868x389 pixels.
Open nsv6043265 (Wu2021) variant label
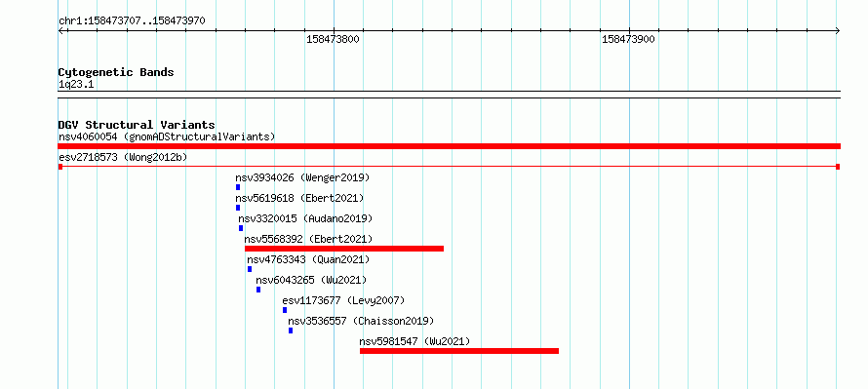click(x=311, y=280)
